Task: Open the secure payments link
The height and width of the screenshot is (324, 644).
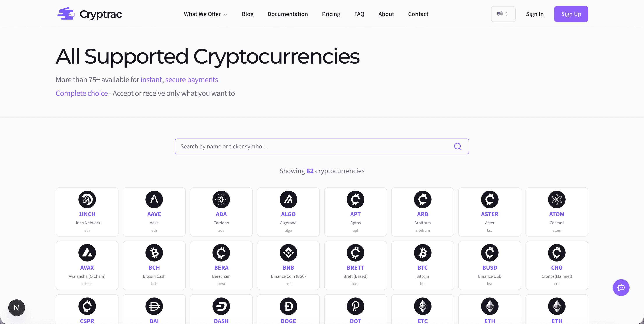Action: click(191, 80)
